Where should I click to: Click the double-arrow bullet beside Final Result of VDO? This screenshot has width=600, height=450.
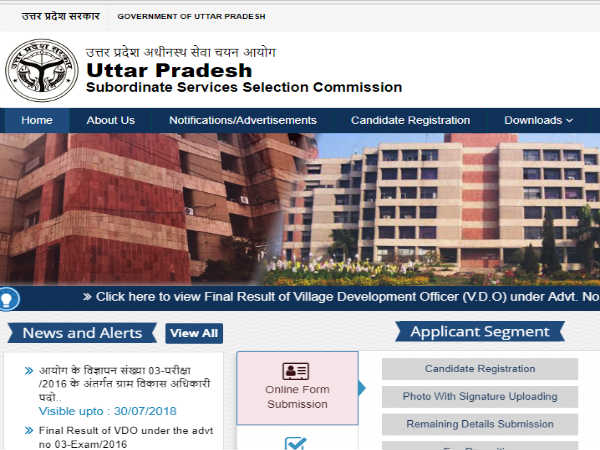(x=29, y=430)
